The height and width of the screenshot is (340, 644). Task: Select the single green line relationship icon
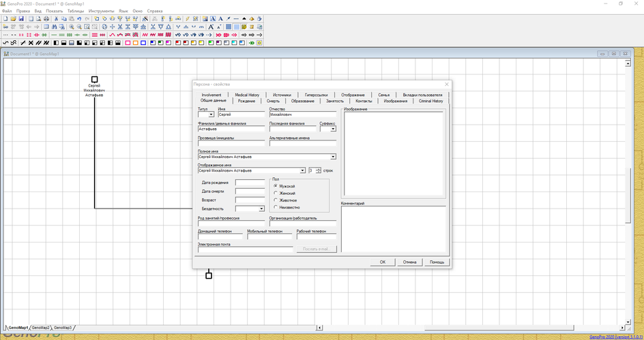54,35
